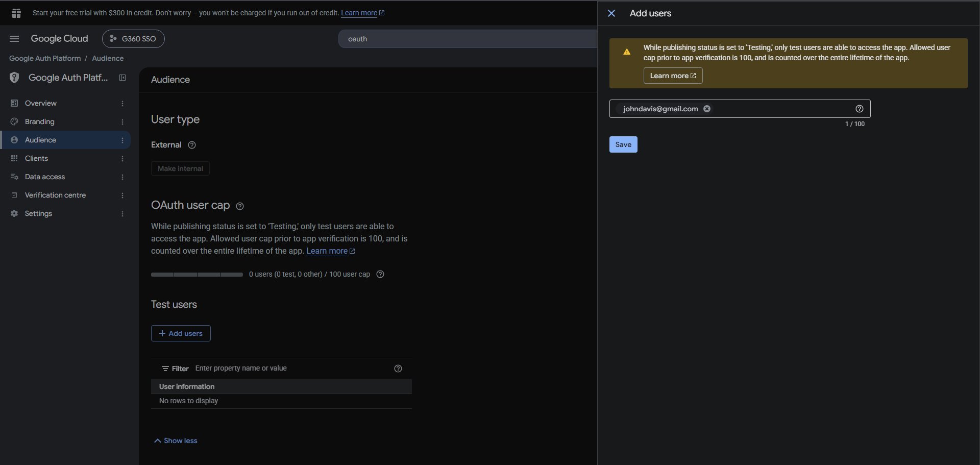980x465 pixels.
Task: Open Settings in the sidebar
Action: (65, 213)
